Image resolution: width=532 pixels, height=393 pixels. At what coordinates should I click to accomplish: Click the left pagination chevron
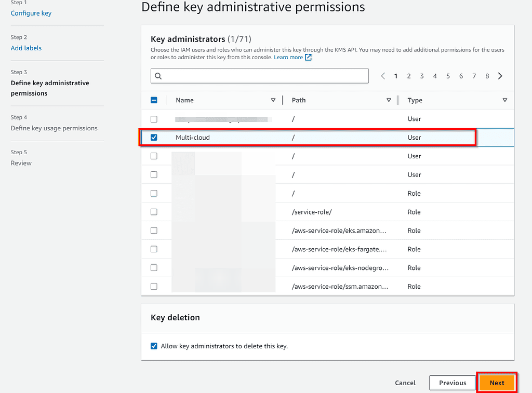click(x=383, y=76)
